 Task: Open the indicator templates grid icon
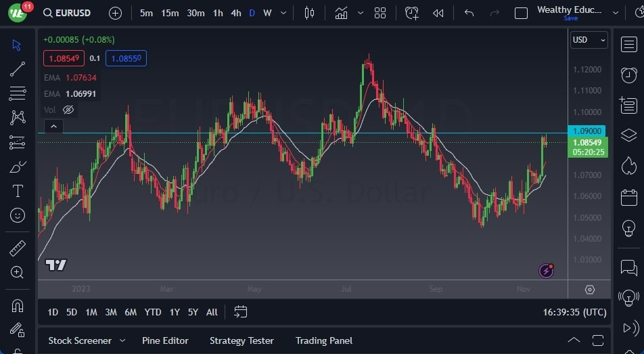click(380, 13)
